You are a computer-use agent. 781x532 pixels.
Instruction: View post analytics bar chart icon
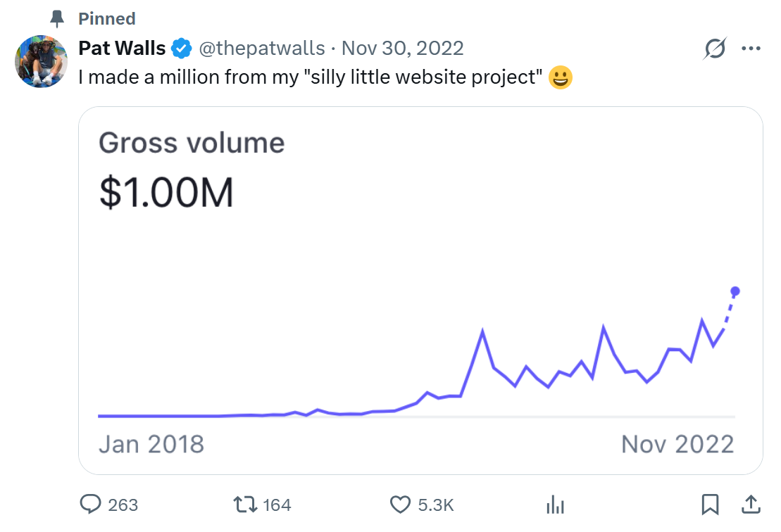click(x=556, y=505)
